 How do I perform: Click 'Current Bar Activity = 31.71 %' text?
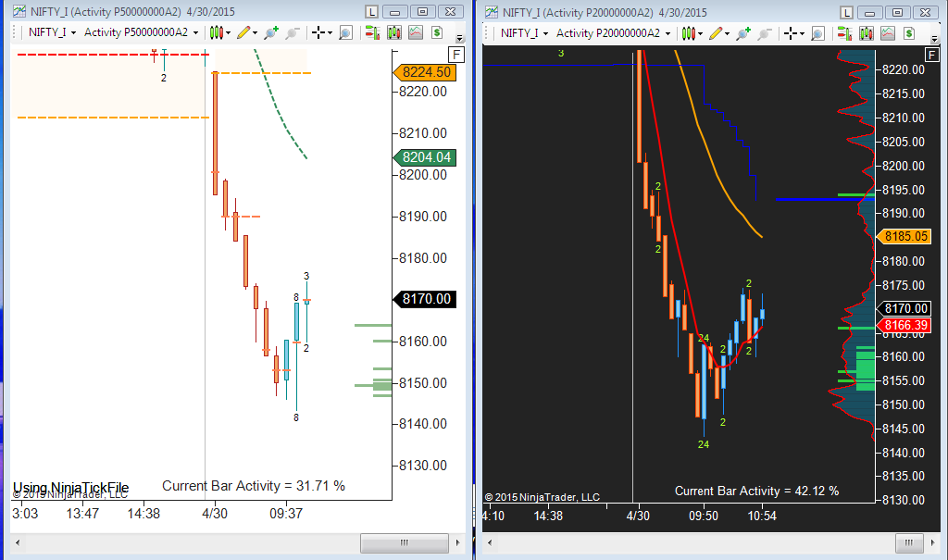pyautogui.click(x=254, y=486)
